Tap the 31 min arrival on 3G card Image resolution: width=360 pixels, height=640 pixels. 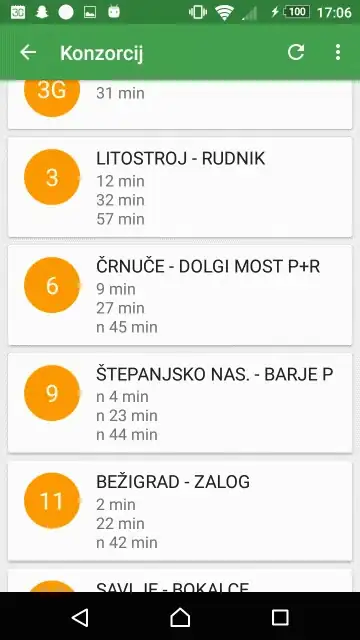[x=120, y=93]
